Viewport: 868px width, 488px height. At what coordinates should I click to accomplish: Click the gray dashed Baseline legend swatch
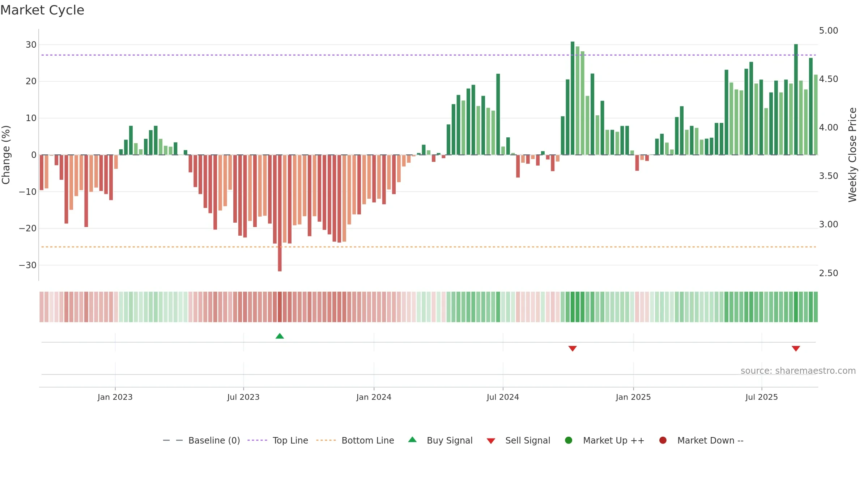coord(173,440)
